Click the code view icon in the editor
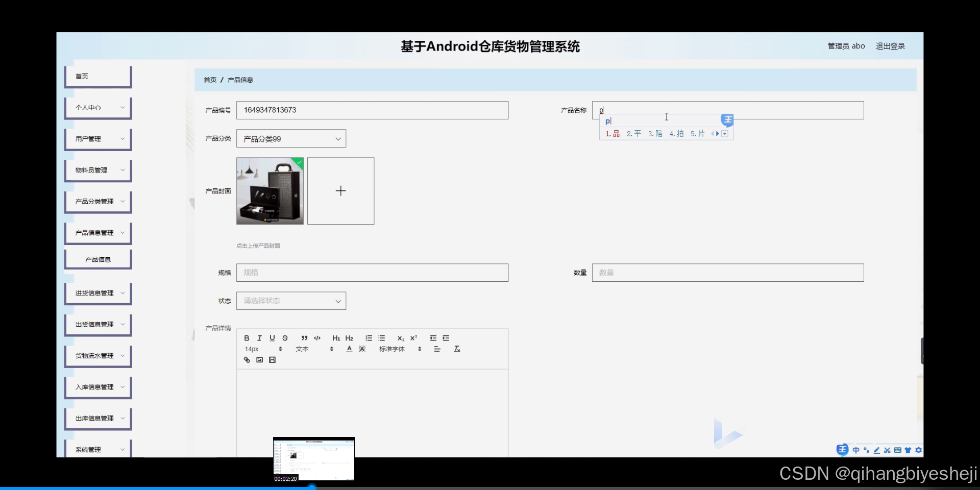 [317, 338]
